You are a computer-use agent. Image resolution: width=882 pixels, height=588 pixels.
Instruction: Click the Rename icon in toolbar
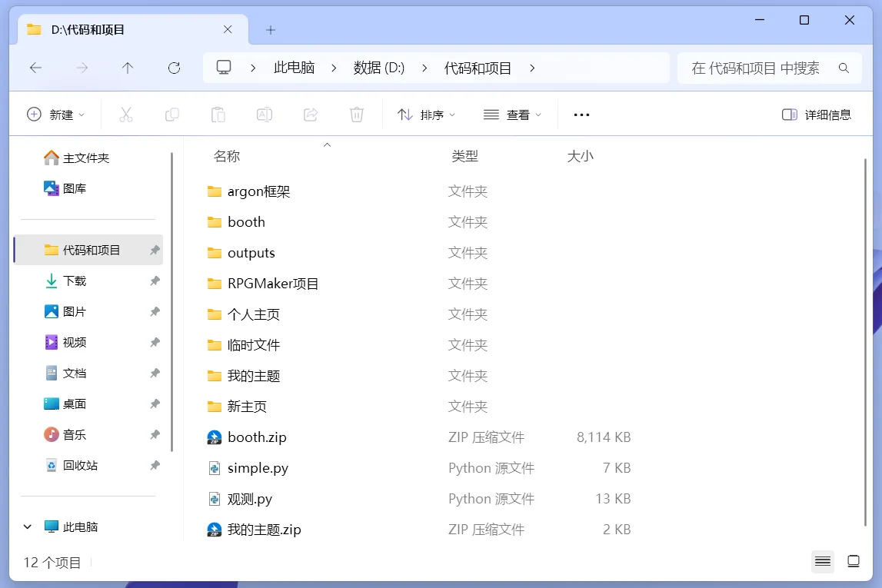(x=265, y=115)
